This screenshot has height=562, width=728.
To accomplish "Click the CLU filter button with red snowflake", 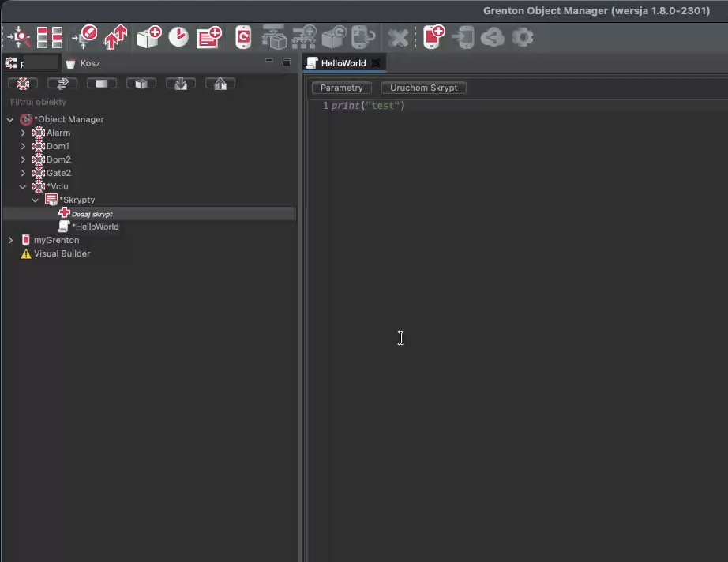I will (x=23, y=84).
